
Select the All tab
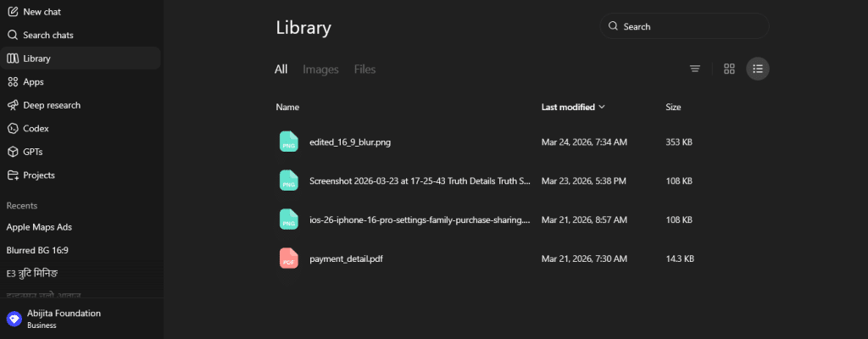(x=281, y=69)
